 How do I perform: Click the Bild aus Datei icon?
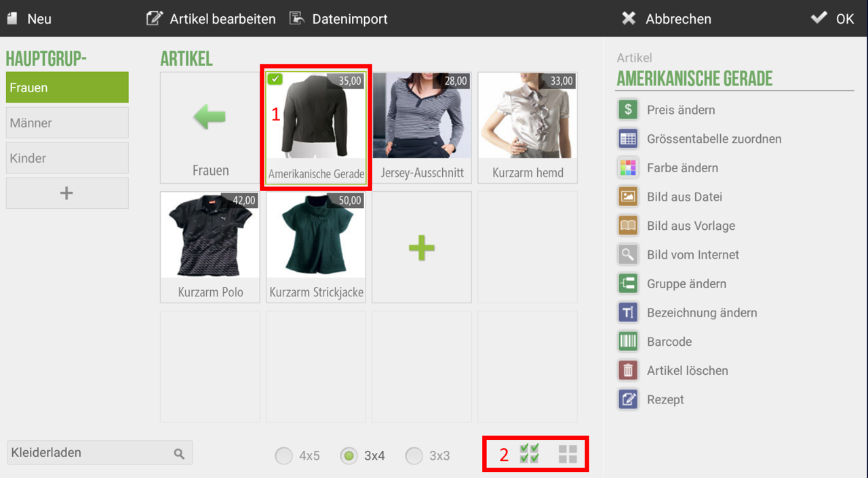tap(628, 197)
